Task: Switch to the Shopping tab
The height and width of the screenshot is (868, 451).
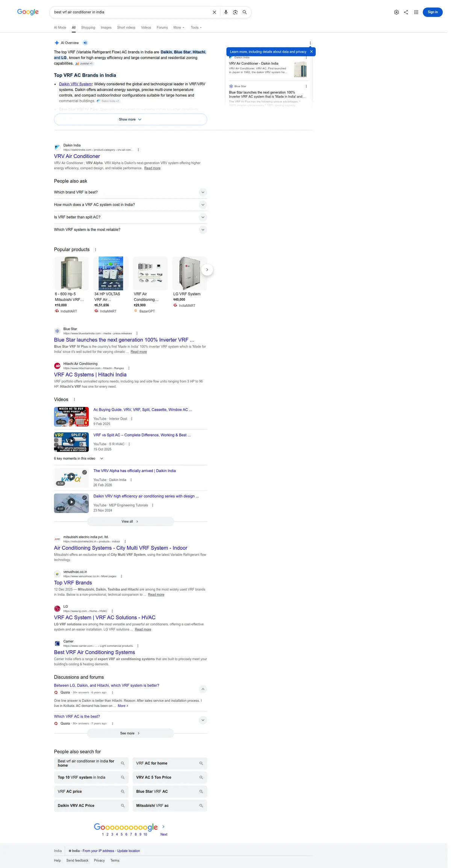Action: [x=88, y=27]
